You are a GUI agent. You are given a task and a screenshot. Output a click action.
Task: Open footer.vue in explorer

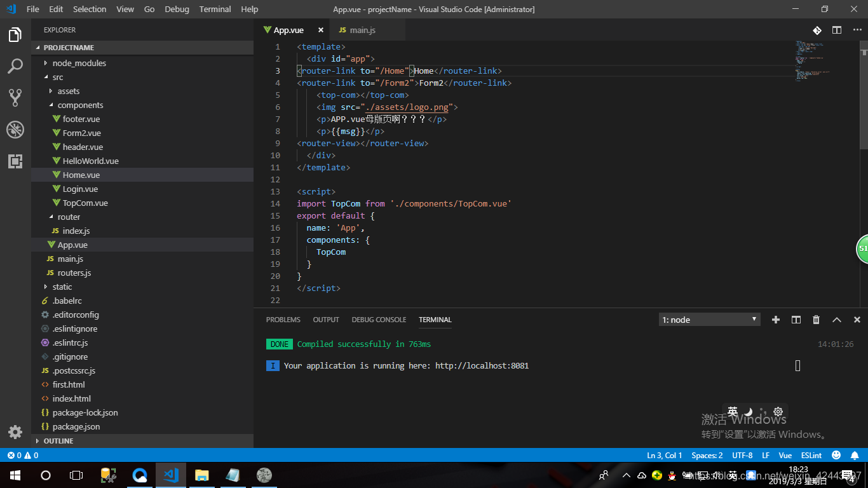(x=142, y=119)
